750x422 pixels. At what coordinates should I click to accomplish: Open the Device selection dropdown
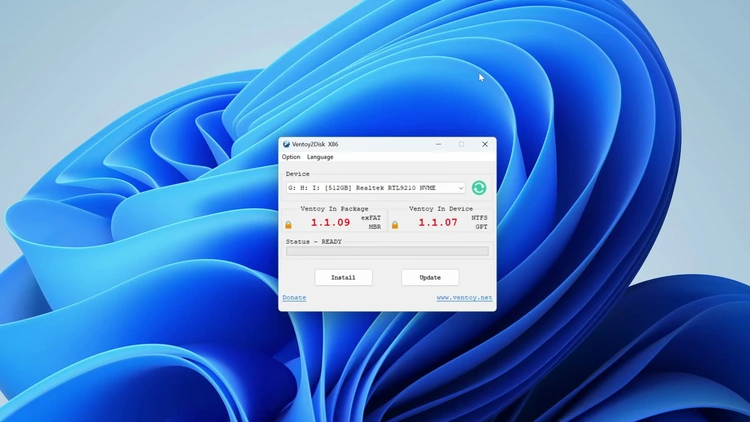(375, 188)
